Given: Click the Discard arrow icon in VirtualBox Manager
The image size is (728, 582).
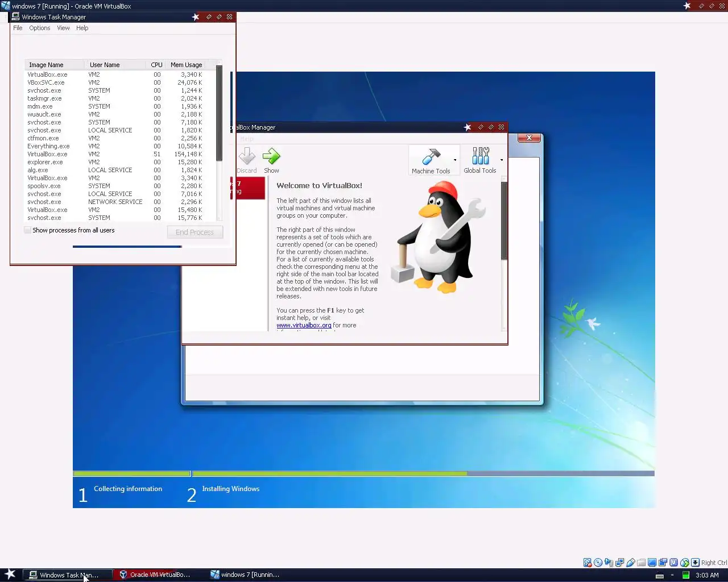Looking at the screenshot, I should click(x=247, y=156).
